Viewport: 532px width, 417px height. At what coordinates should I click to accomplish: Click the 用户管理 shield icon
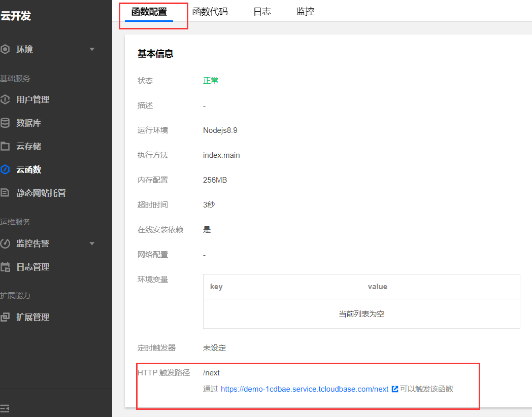(5, 99)
